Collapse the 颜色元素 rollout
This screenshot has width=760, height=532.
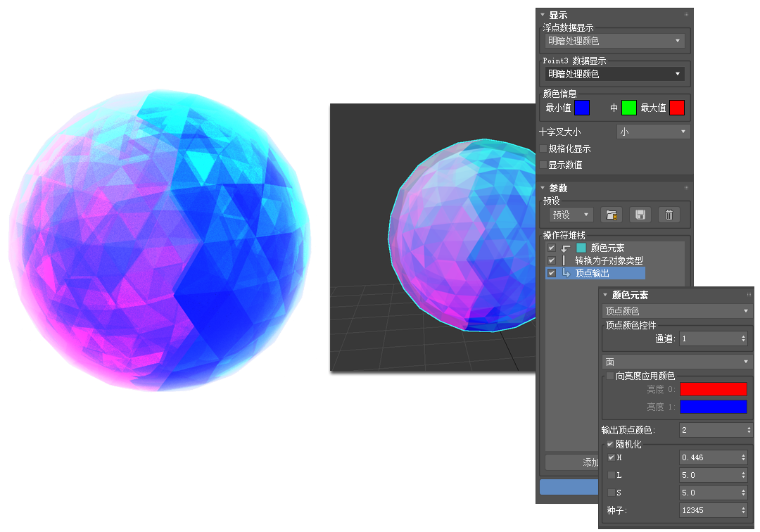pyautogui.click(x=605, y=295)
